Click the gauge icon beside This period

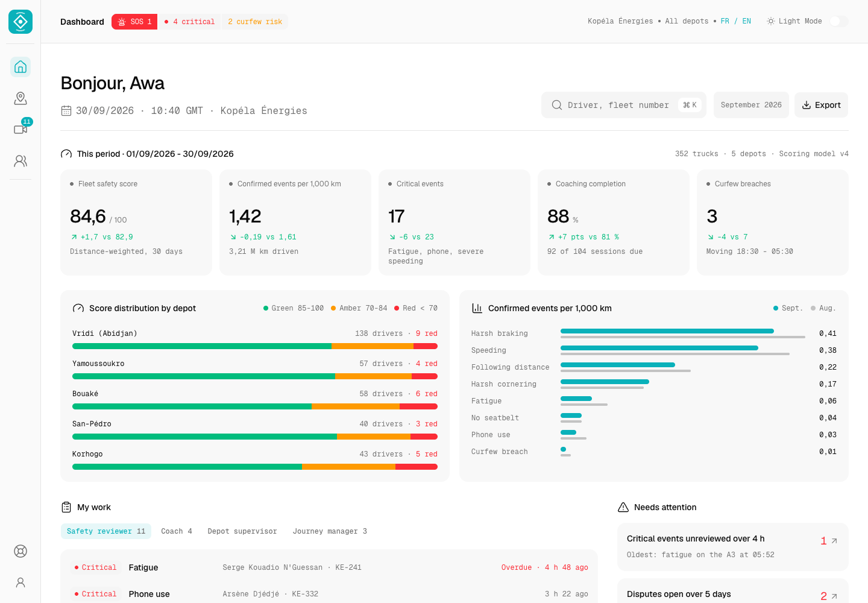coord(66,154)
